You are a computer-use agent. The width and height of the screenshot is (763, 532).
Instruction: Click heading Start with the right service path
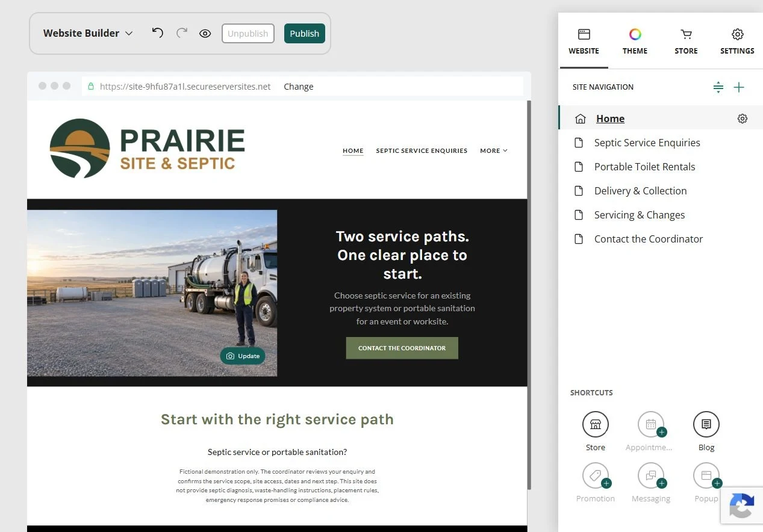coord(277,419)
